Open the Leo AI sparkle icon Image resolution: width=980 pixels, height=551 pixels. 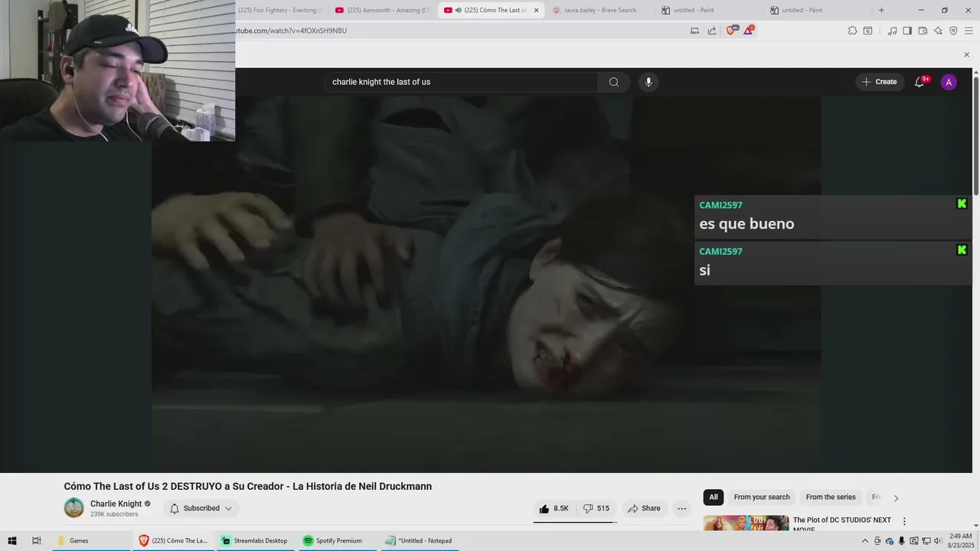(938, 31)
